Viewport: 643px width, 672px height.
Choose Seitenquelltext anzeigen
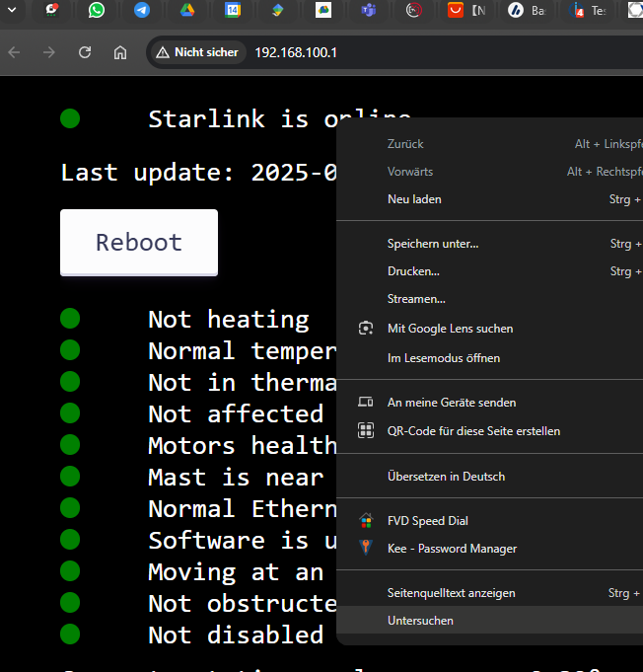point(489,593)
